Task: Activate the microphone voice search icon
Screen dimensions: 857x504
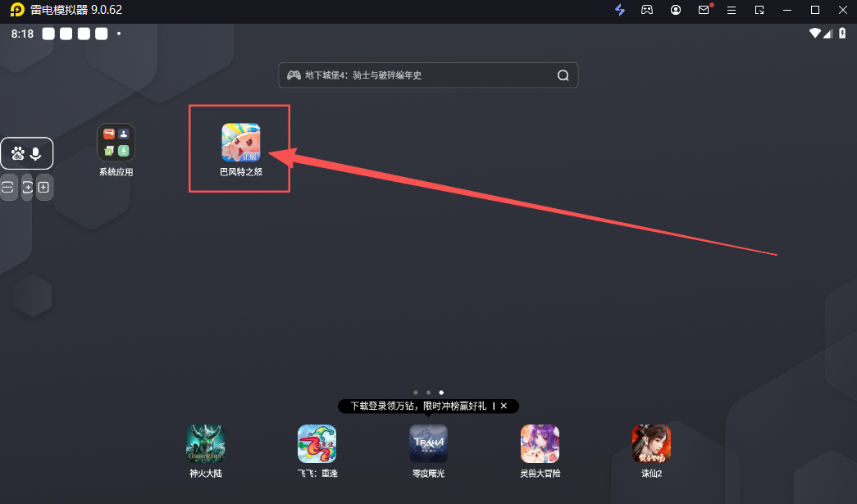Action: click(x=36, y=153)
